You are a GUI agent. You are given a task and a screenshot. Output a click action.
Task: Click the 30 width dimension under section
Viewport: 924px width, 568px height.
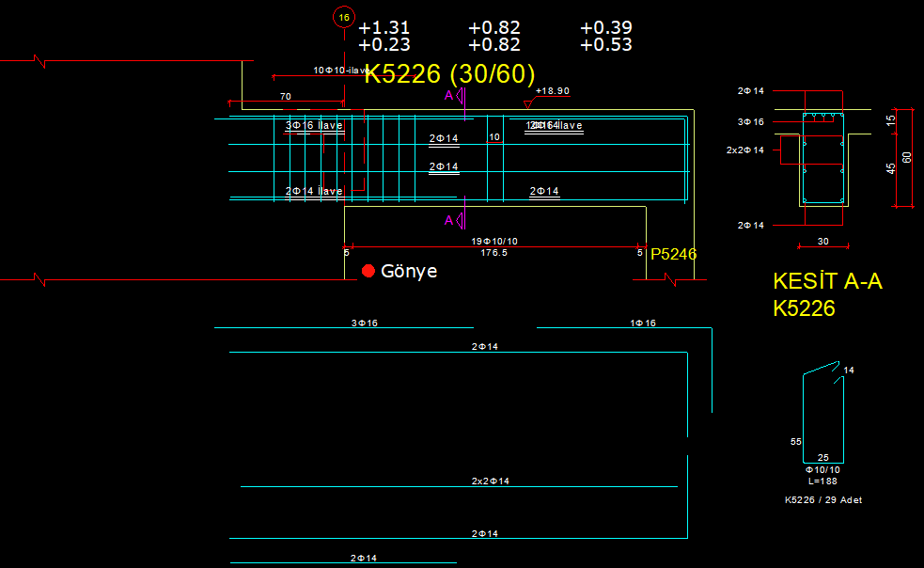[823, 242]
